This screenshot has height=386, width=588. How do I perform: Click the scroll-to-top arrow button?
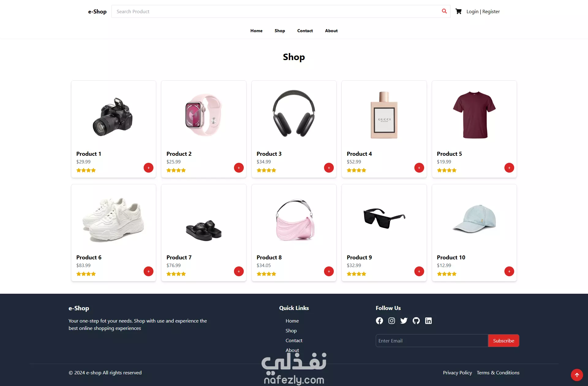577,375
